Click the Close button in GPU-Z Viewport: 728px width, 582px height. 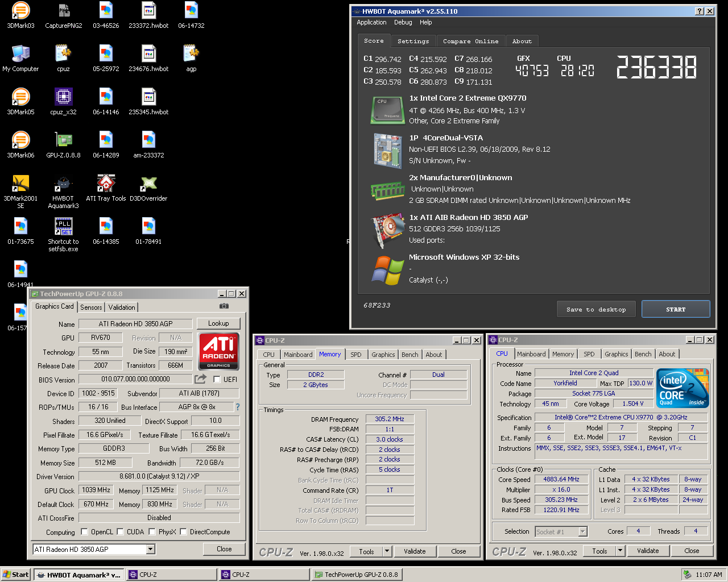pos(224,549)
